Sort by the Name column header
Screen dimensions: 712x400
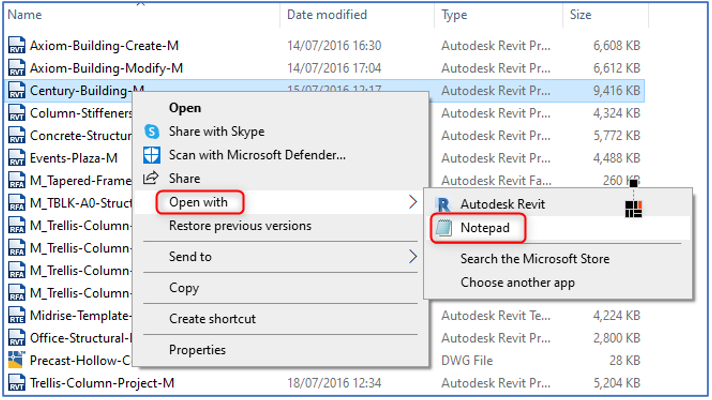coord(25,15)
